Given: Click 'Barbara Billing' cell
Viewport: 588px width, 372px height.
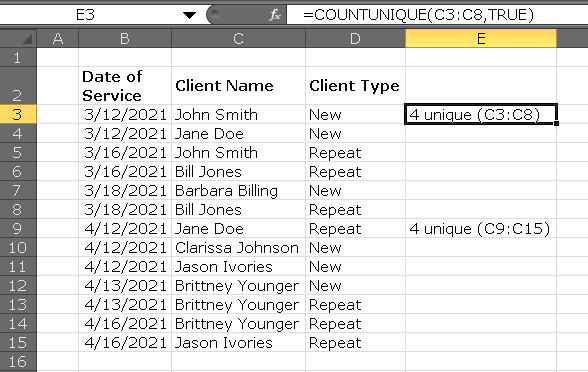Looking at the screenshot, I should tap(238, 190).
